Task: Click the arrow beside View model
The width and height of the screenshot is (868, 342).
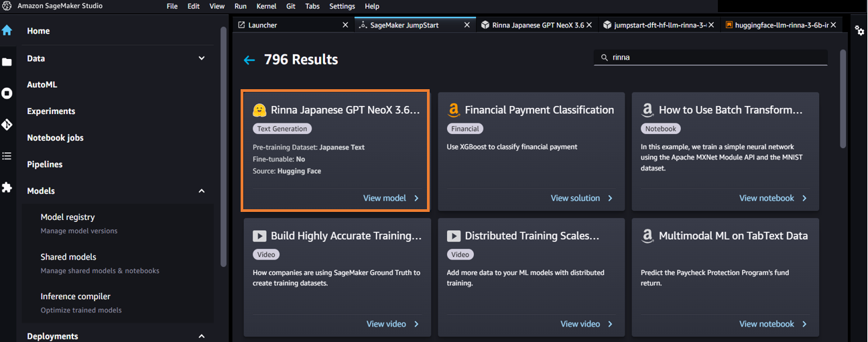Action: point(416,198)
